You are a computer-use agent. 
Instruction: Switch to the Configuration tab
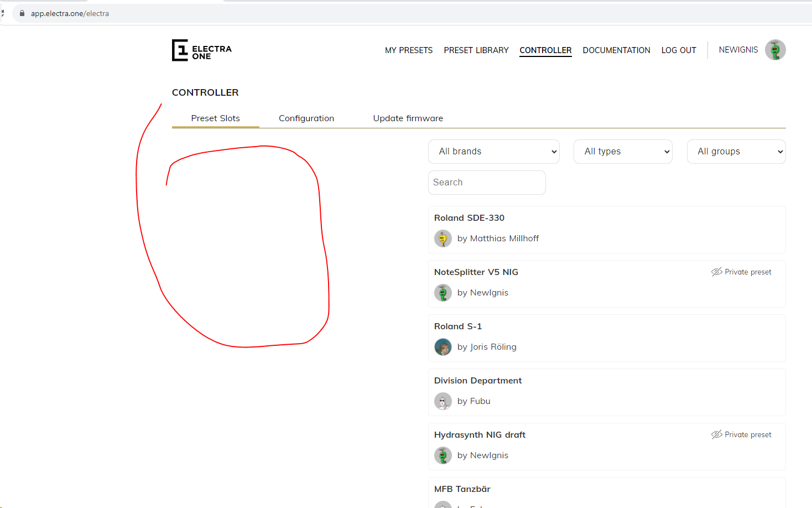point(306,118)
